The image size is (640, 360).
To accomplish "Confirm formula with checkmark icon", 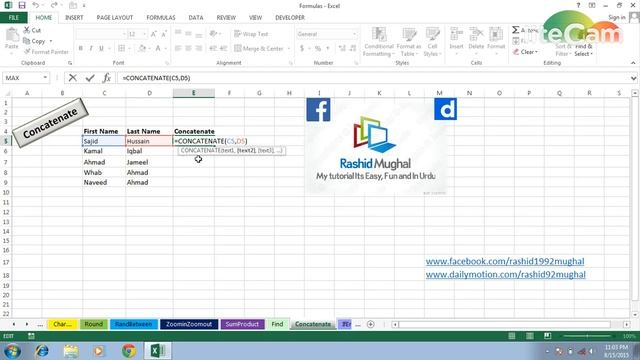I will click(90, 78).
